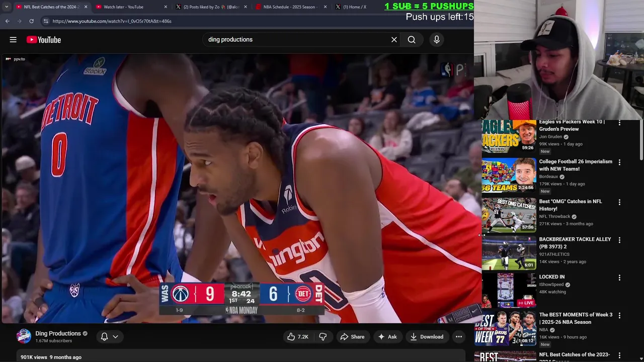The image size is (644, 362).
Task: Open the Eagles vs Packers Week 10 thumbnail
Action: [x=509, y=136]
